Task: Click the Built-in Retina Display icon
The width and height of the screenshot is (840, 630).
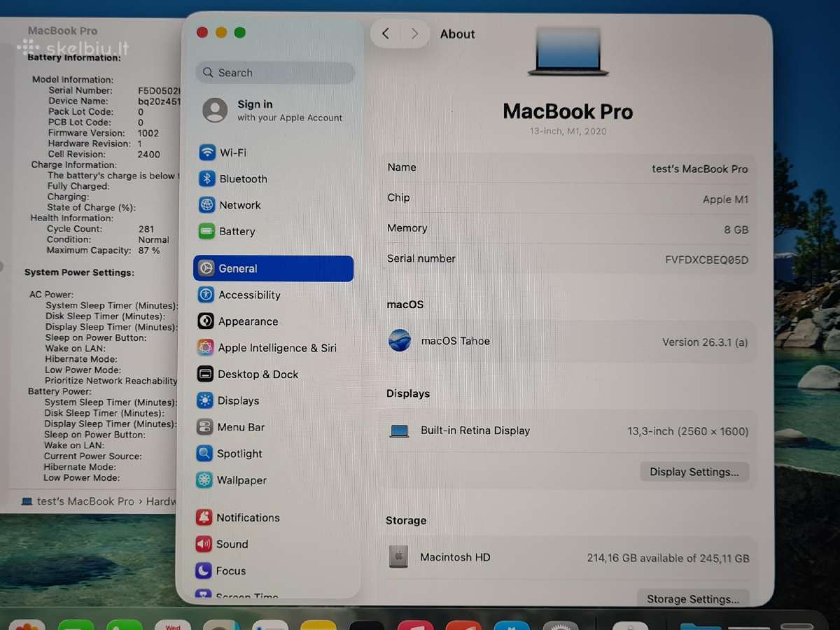Action: [399, 431]
